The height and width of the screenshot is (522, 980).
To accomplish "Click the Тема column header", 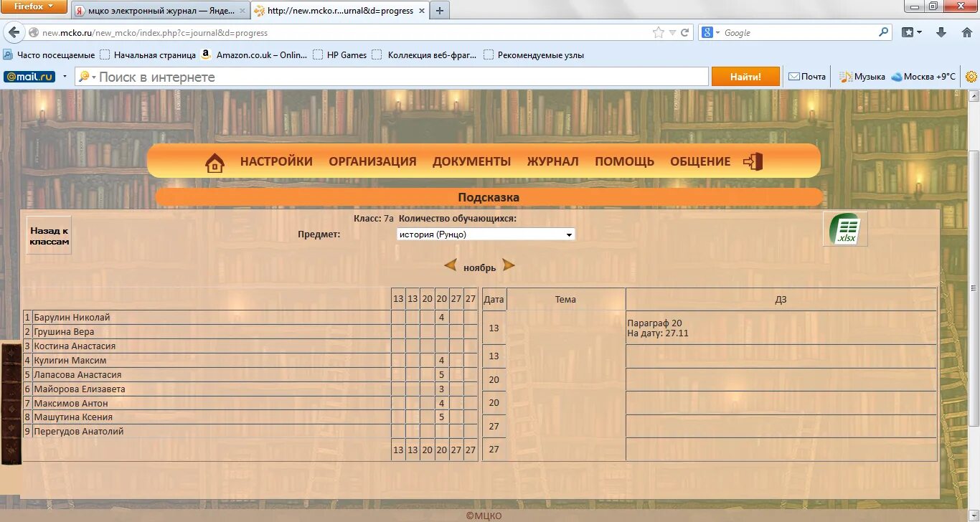I will click(565, 300).
